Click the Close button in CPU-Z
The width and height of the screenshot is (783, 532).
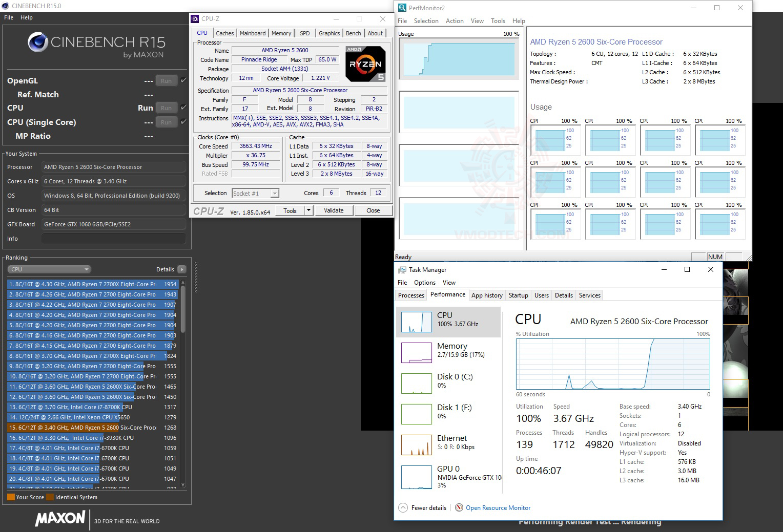pyautogui.click(x=373, y=210)
